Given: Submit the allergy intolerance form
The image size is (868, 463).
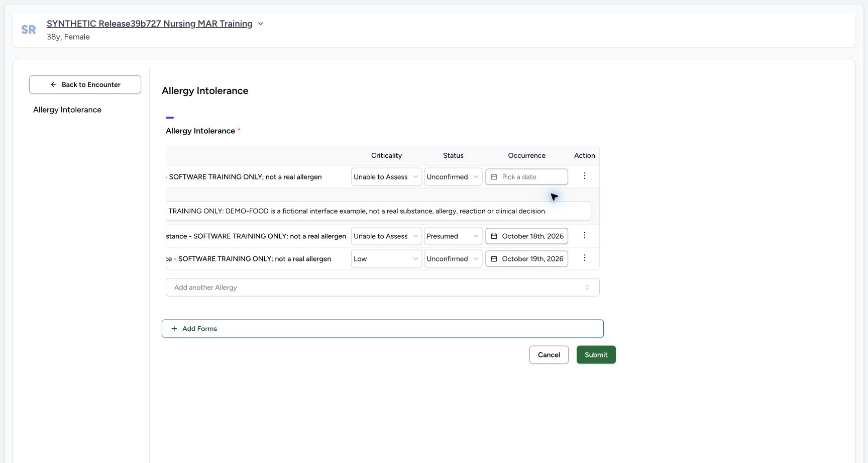Looking at the screenshot, I should pos(596,355).
